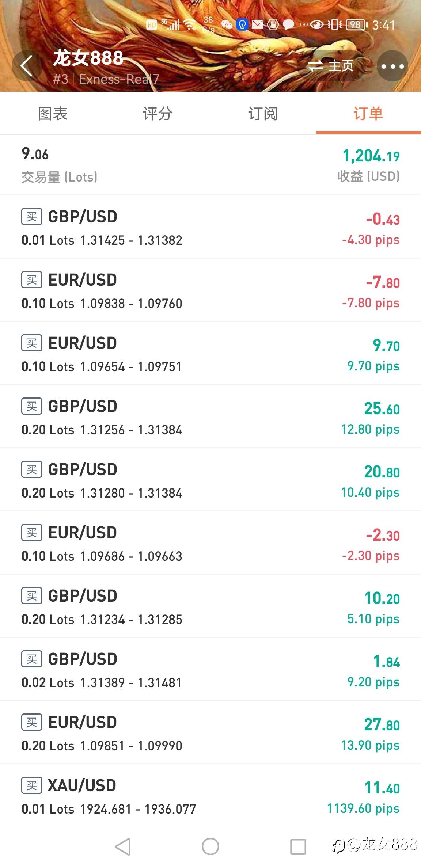Tap the mail notification icon in status bar

tap(258, 25)
